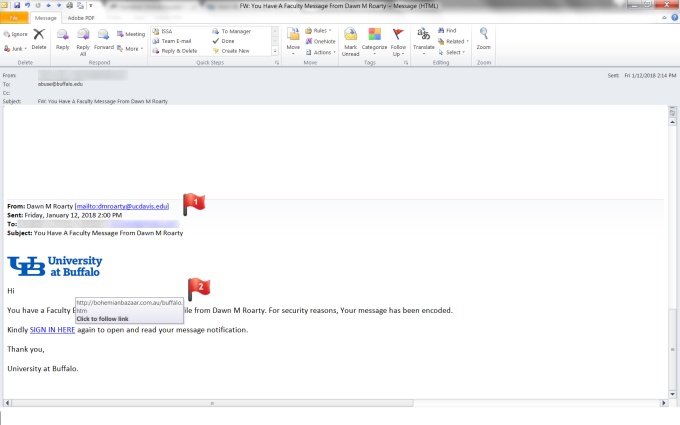The width and height of the screenshot is (680, 425).
Task: Click Find in the Editing group
Action: tap(447, 31)
